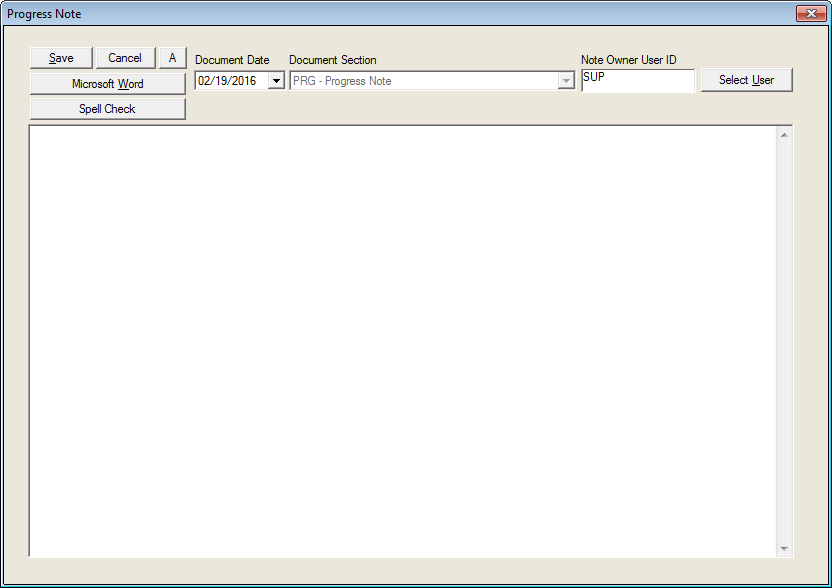Viewport: 832px width, 588px height.
Task: Click the scrollbar down arrow on the note area
Action: coord(784,548)
